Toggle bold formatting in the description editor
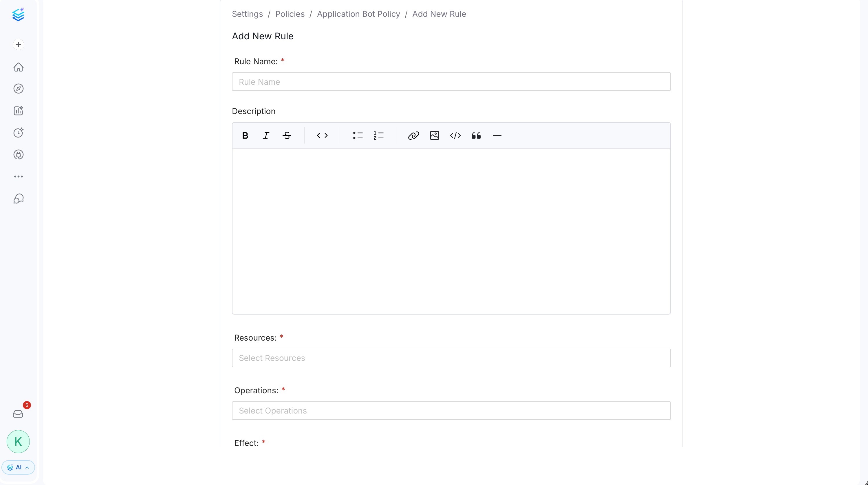Screen dimensions: 868x485 point(245,135)
